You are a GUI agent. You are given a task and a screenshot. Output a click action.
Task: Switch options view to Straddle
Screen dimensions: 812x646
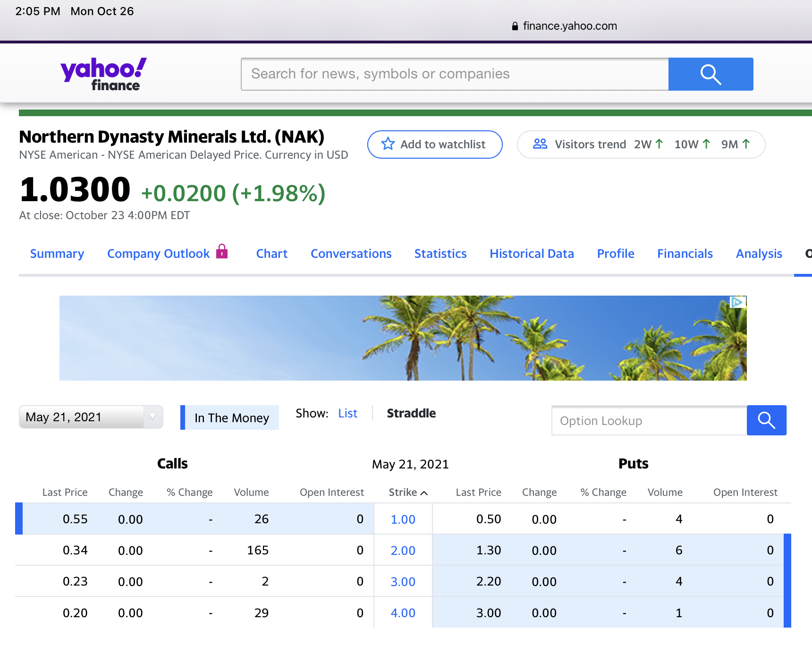click(411, 414)
